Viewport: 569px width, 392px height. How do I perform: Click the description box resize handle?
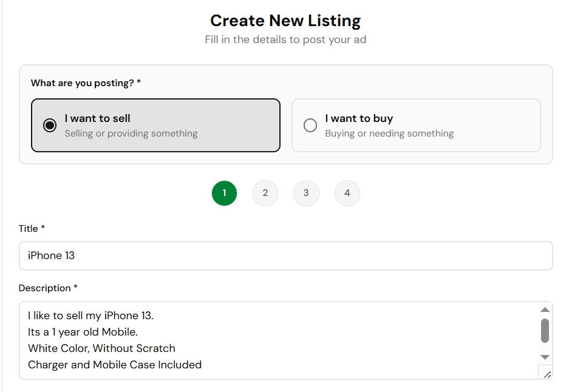[x=547, y=374]
